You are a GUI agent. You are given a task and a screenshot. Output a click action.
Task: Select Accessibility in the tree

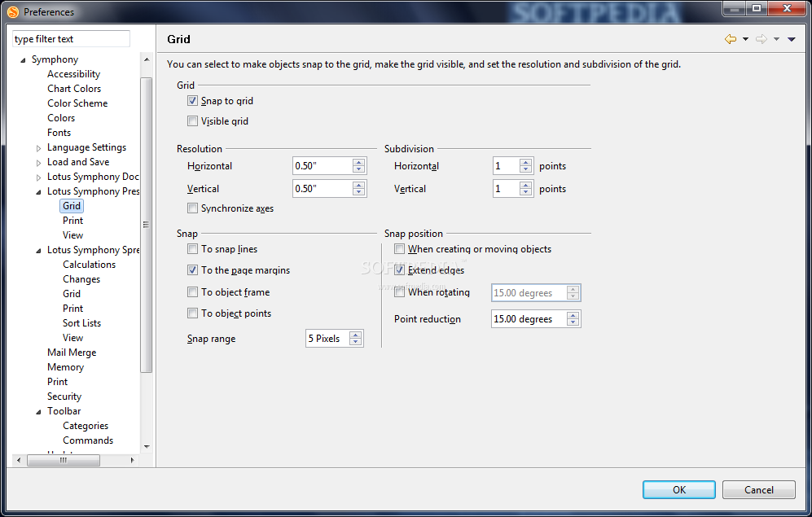pos(73,74)
